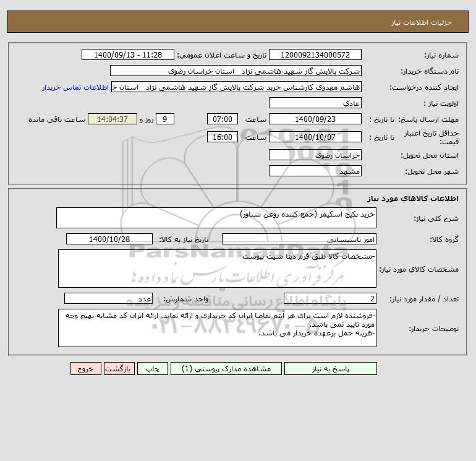This screenshot has height=461, width=476.
Task: Select the priority field showing عادی
Action: coord(315,103)
